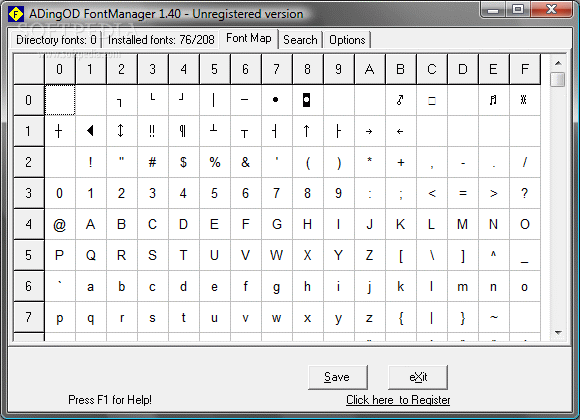Click the Save button
Image resolution: width=580 pixels, height=420 pixels.
coord(338,377)
